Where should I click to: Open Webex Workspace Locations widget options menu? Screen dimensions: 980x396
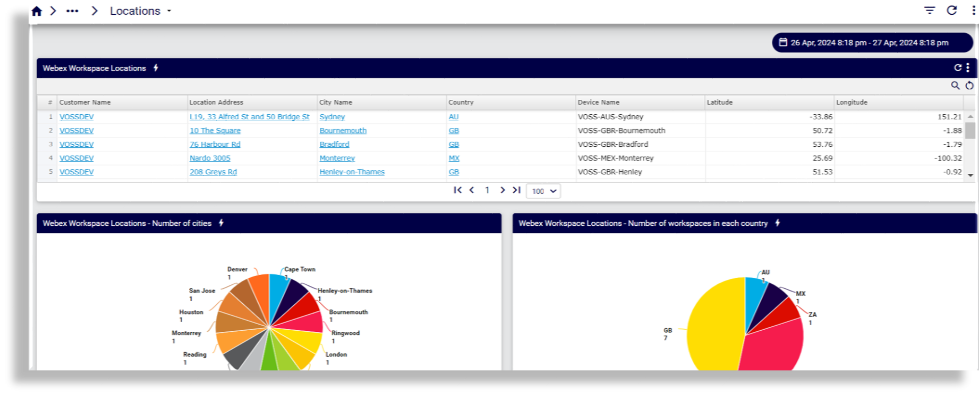[x=968, y=68]
